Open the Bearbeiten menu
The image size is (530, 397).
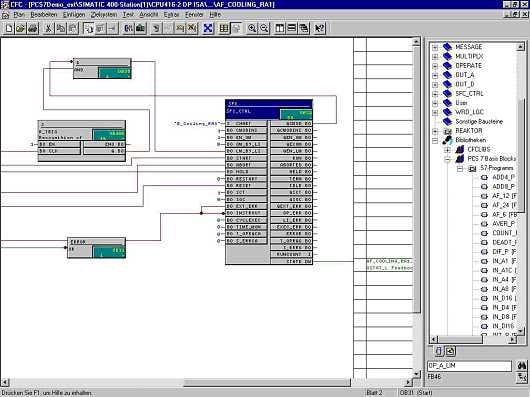(x=44, y=15)
